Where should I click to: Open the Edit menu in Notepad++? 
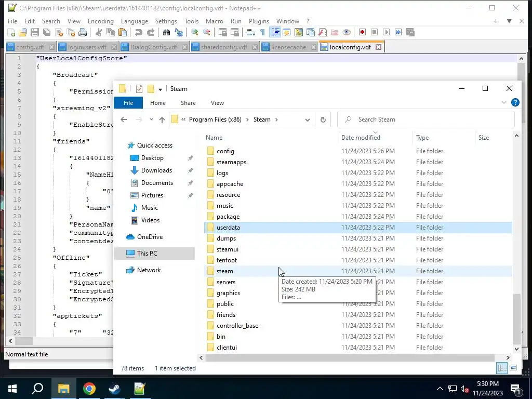30,21
